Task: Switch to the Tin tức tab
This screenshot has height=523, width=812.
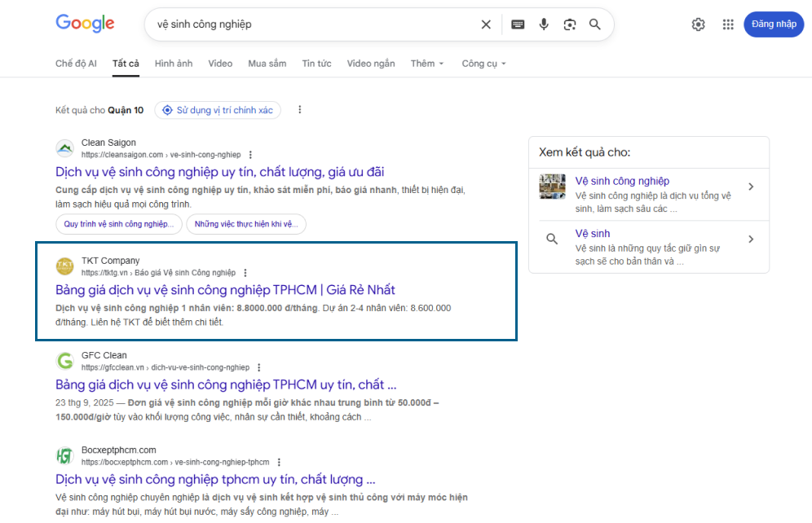Action: click(316, 64)
